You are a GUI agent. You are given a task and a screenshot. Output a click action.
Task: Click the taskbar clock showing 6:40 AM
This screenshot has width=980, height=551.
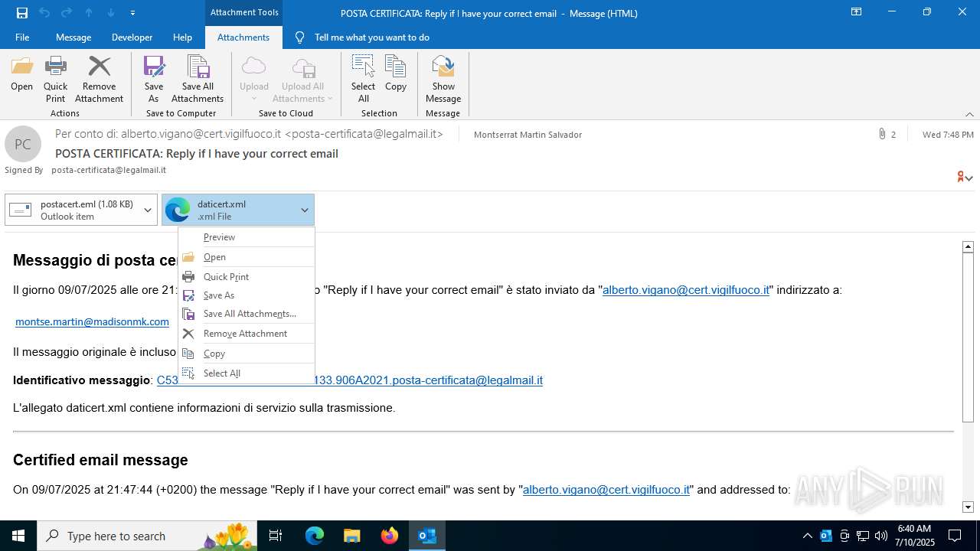pyautogui.click(x=914, y=536)
